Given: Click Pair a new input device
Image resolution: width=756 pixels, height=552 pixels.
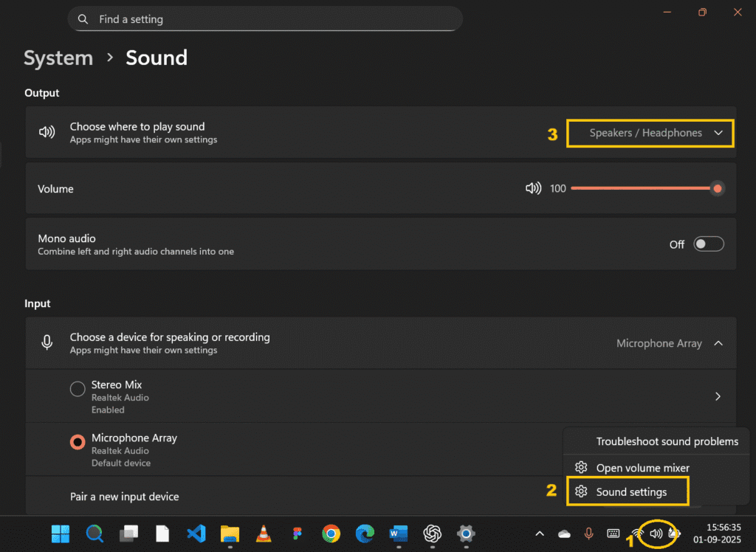Looking at the screenshot, I should [x=124, y=497].
